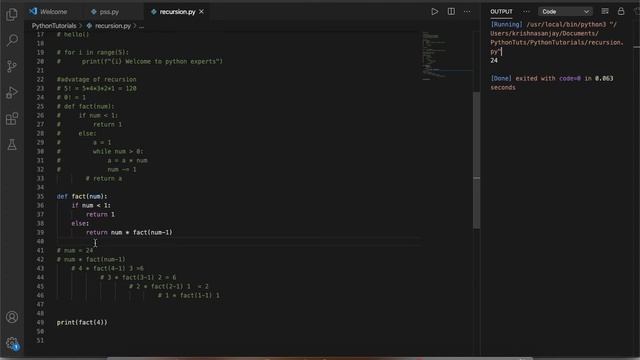Click PythonTutorials in the breadcrumb
The width and height of the screenshot is (640, 360).
coord(54,26)
